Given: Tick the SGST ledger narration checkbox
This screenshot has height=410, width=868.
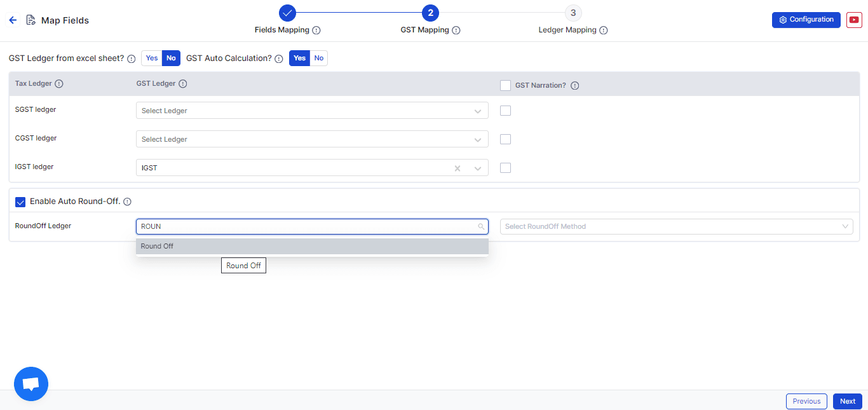Looking at the screenshot, I should (506, 111).
